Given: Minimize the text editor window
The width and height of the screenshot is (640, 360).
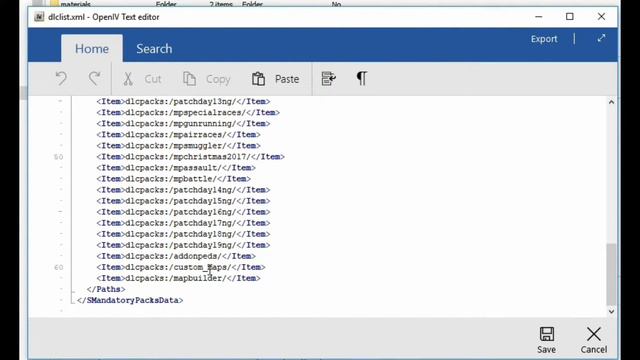Looking at the screenshot, I should [539, 17].
